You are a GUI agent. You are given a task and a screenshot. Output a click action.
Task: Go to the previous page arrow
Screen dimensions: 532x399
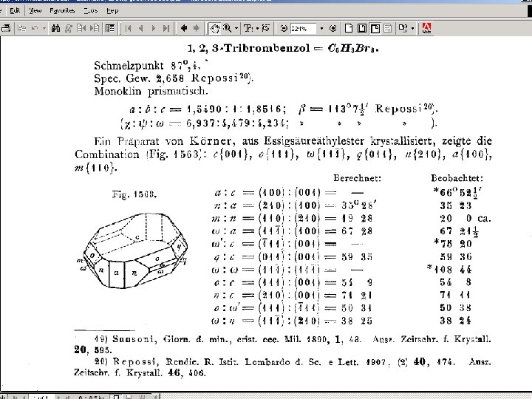coord(141,28)
